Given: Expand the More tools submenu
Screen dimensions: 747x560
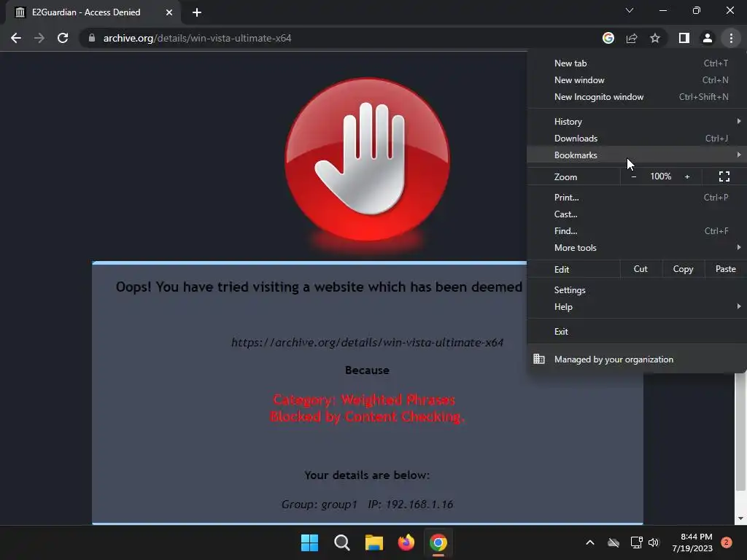Looking at the screenshot, I should point(637,248).
